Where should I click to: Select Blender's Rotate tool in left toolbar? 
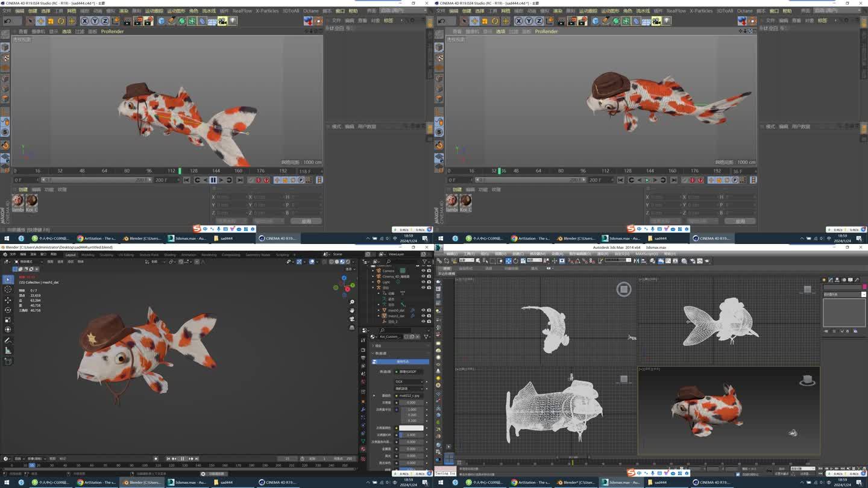click(x=8, y=310)
